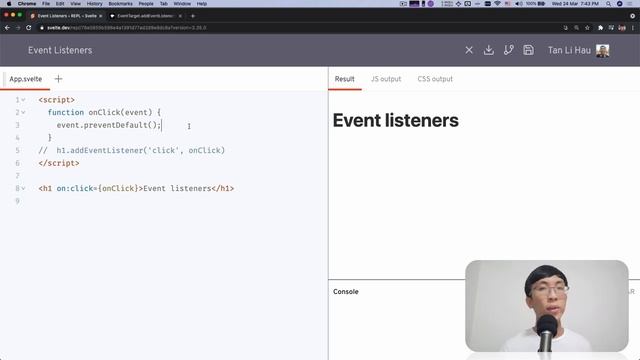Close the Event Listeners REPL browser tab

tap(100, 16)
